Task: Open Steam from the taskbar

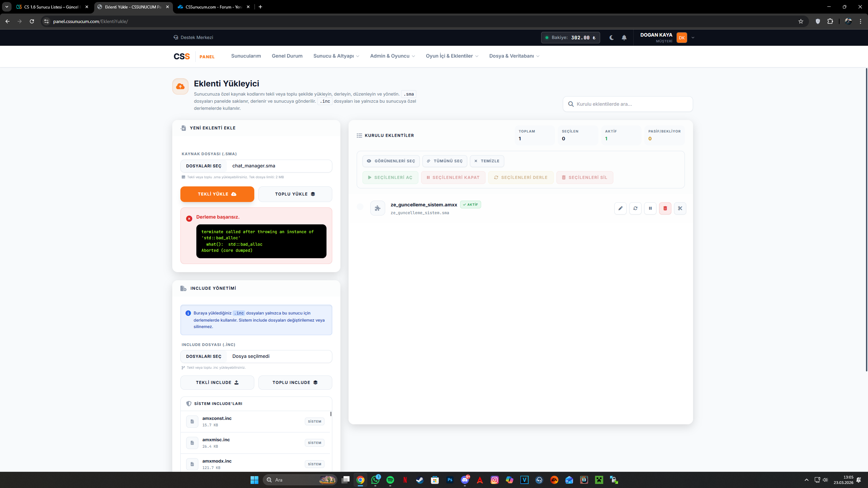Action: 420,480
